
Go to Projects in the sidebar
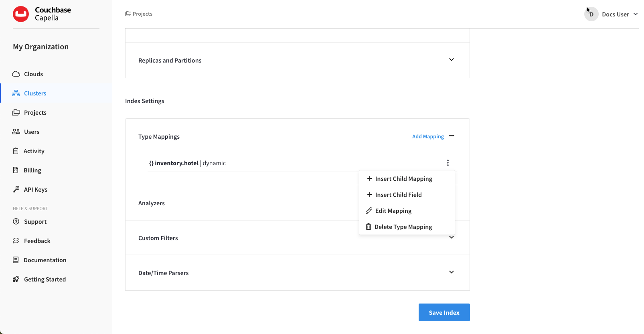(35, 113)
